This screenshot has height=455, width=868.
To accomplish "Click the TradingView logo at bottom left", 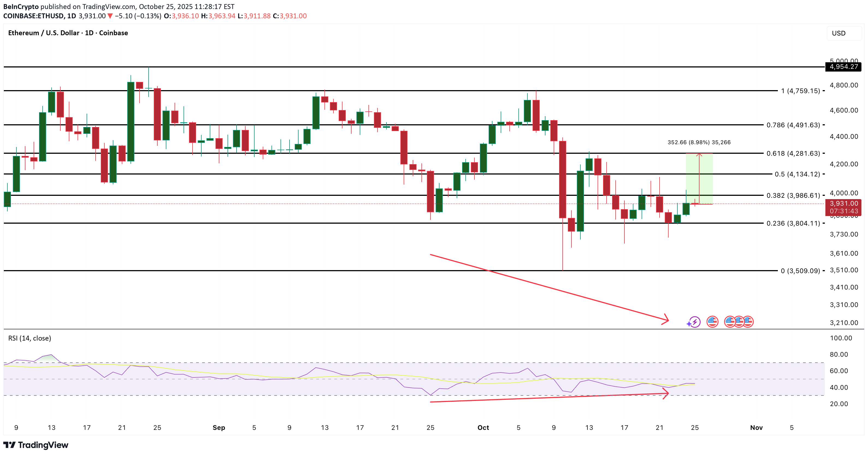I will (x=36, y=445).
